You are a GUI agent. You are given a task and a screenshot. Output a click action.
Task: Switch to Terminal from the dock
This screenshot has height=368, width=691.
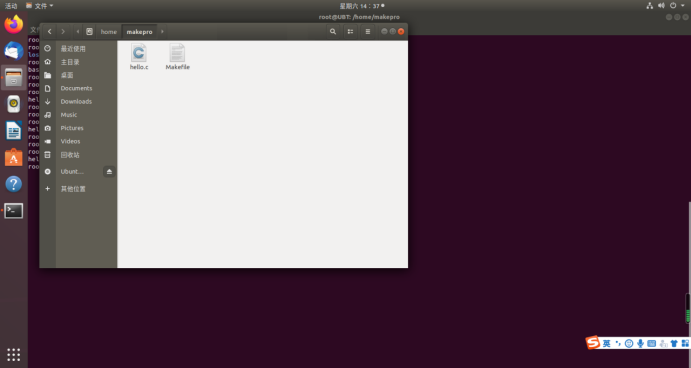pos(14,211)
